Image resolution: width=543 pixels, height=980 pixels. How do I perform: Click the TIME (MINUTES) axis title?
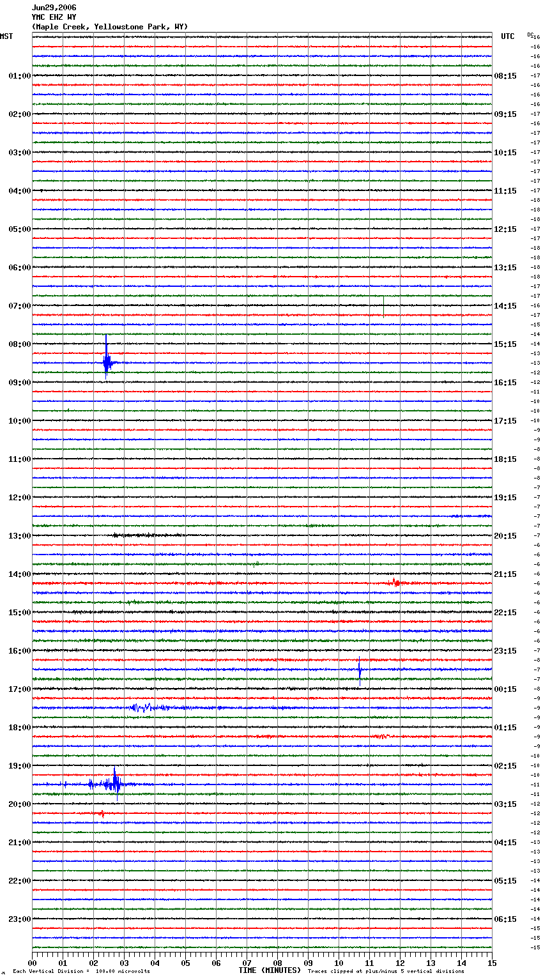coord(270,970)
